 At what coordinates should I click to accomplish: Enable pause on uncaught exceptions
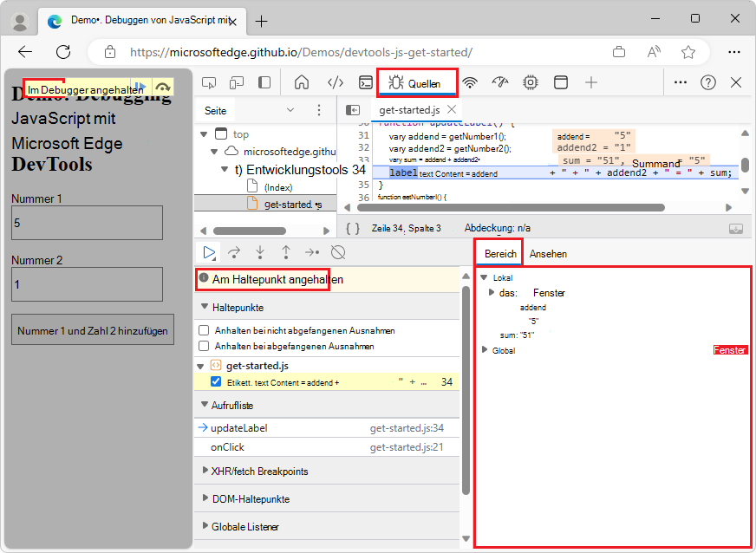coord(204,331)
